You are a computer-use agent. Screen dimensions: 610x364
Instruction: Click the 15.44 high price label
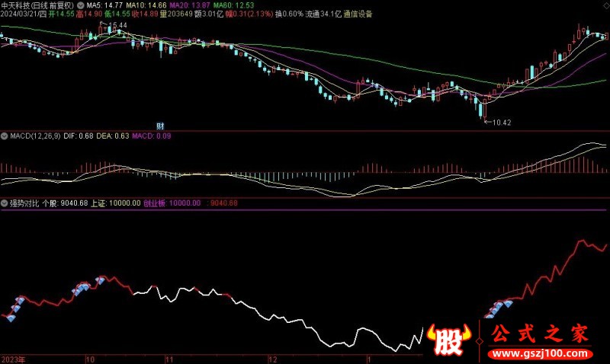[117, 26]
